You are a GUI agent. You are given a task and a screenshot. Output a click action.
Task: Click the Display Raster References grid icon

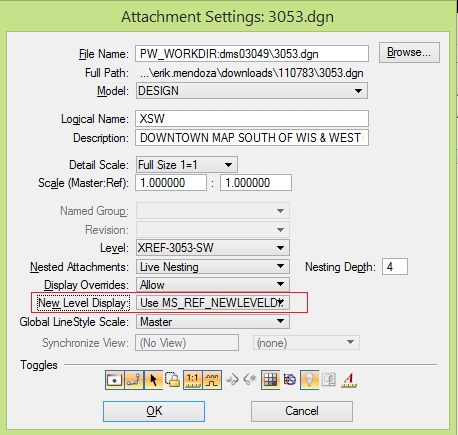(x=270, y=380)
